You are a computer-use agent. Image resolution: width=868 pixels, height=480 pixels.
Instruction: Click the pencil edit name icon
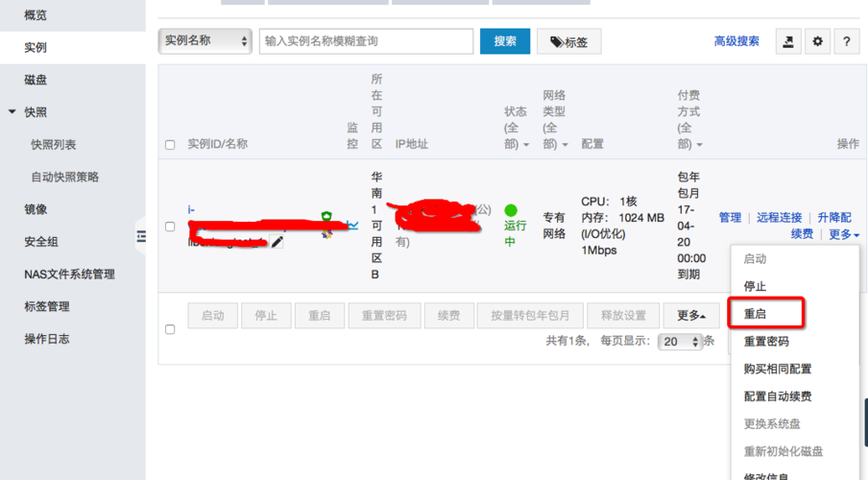point(277,241)
